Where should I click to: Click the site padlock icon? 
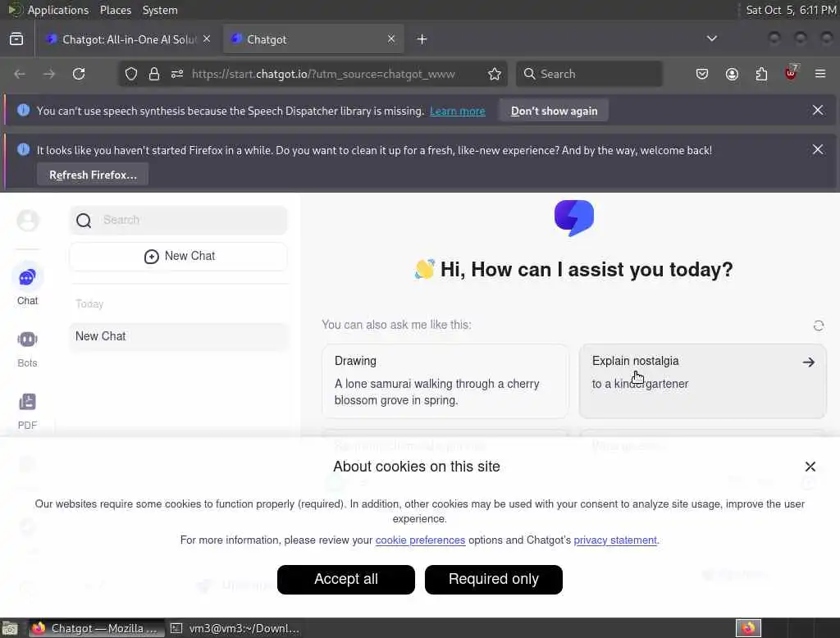point(154,74)
